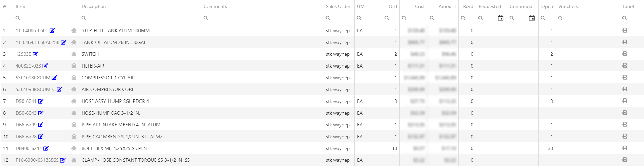Image resolution: width=644 pixels, height=166 pixels.
Task: Print label for CLAMP-HOSE row
Action: (x=625, y=160)
